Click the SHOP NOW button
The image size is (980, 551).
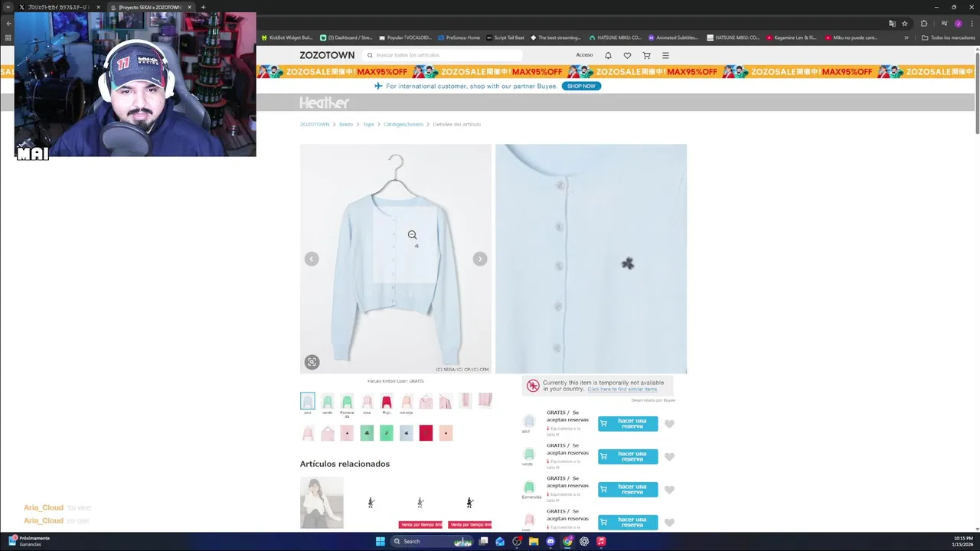coord(581,86)
